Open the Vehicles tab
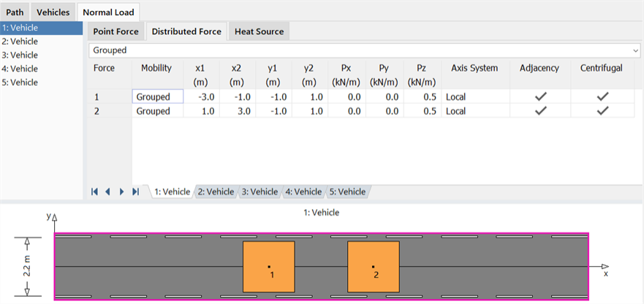The image size is (644, 304). pyautogui.click(x=53, y=12)
